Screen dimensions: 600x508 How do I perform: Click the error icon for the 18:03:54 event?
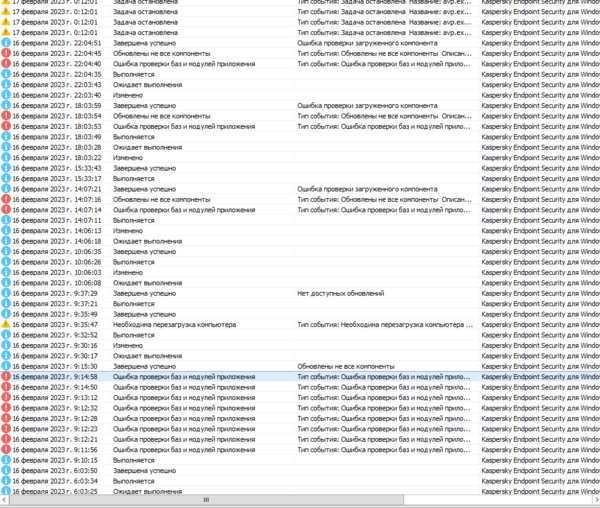click(6, 116)
